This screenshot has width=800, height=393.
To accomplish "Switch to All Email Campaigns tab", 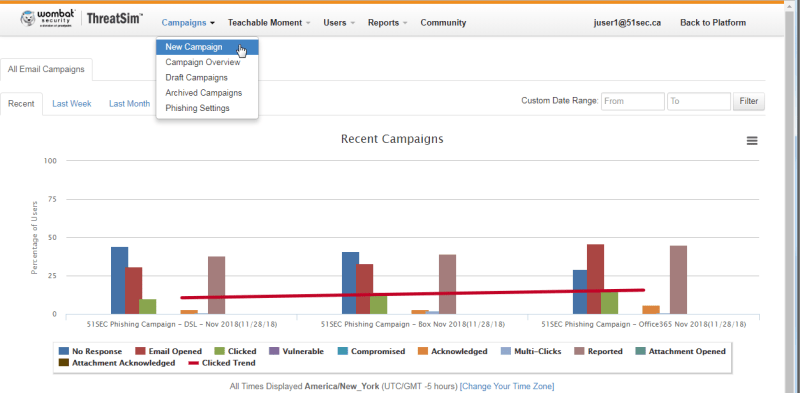I will click(46, 69).
